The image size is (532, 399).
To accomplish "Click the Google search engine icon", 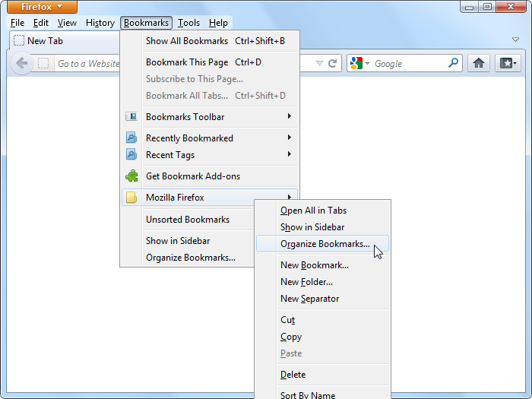I will coord(356,64).
